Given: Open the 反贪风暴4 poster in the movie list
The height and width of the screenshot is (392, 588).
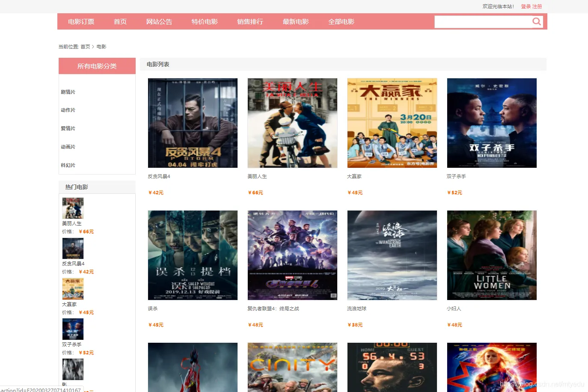Looking at the screenshot, I should coord(193,123).
